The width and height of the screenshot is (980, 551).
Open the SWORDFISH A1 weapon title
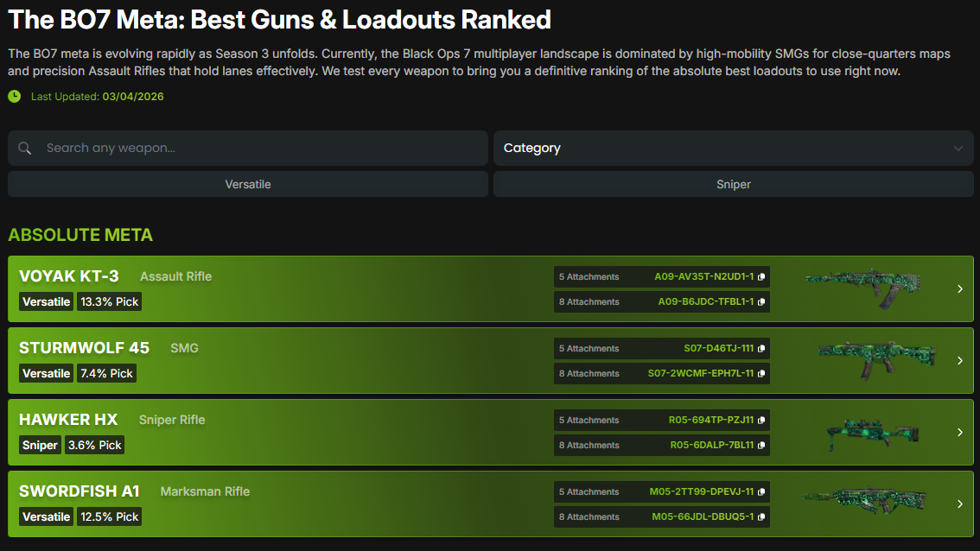click(80, 491)
